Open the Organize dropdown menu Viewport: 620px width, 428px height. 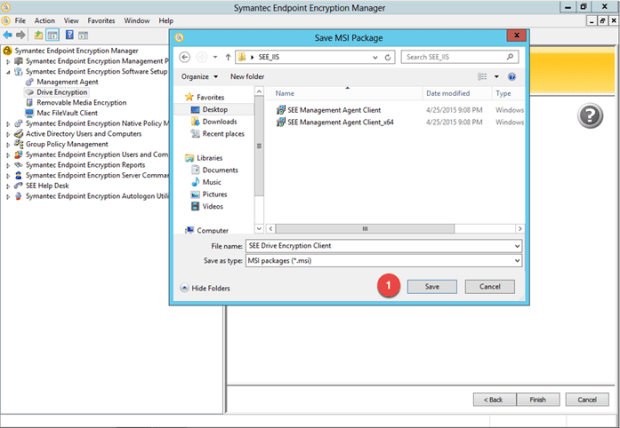pyautogui.click(x=199, y=76)
